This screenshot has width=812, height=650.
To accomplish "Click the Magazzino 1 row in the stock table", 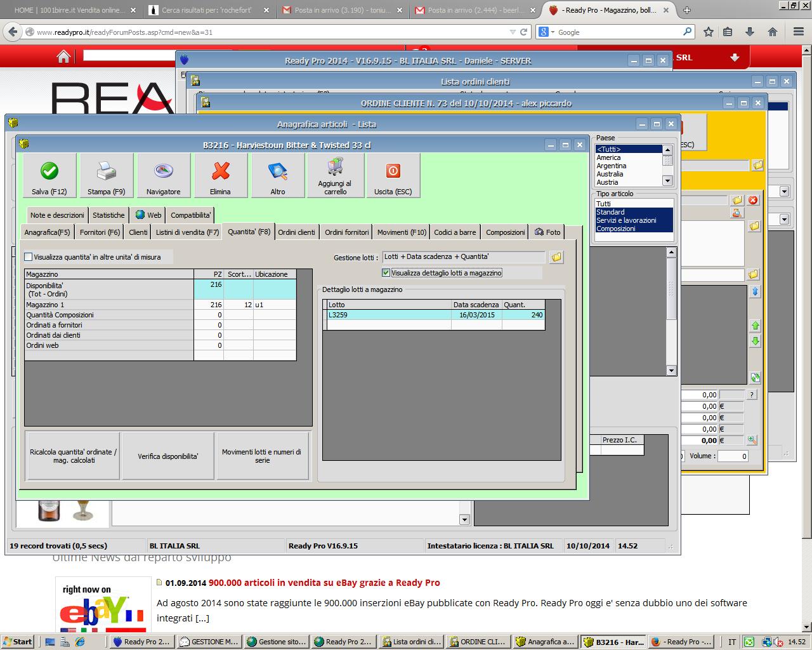I will [160, 305].
